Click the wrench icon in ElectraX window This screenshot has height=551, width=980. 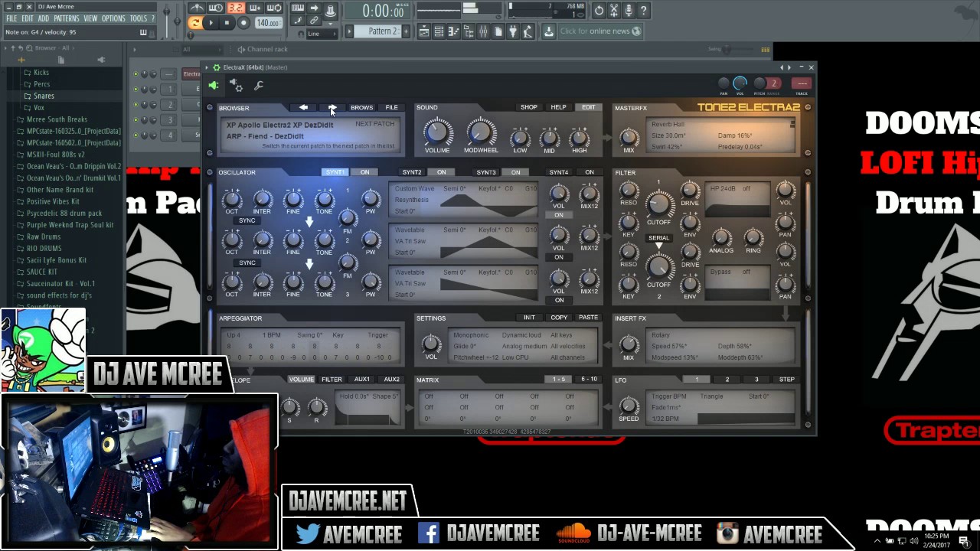pyautogui.click(x=259, y=86)
